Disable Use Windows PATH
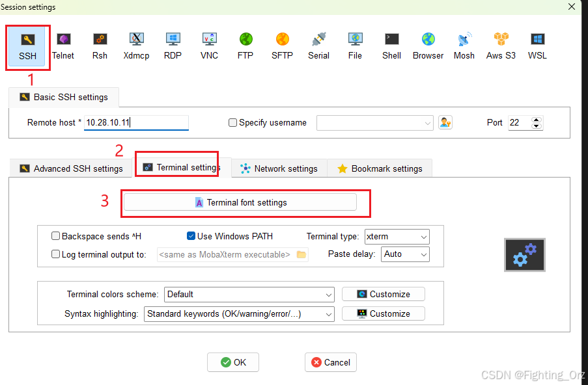Viewport: 588px width, 385px height. [x=191, y=236]
